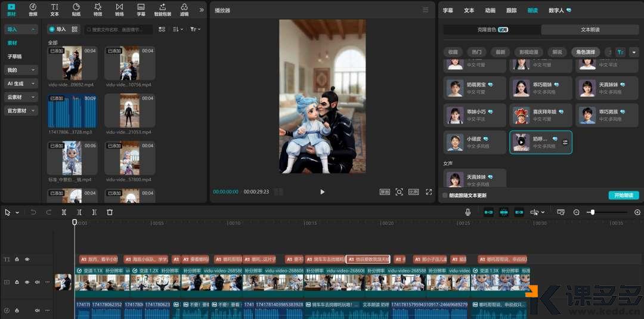The image size is (644, 319).
Task: Toggle text track visibility eye icon
Action: click(27, 259)
